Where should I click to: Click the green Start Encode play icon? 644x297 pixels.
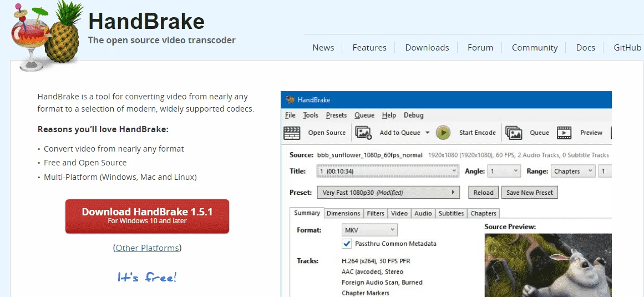click(443, 133)
